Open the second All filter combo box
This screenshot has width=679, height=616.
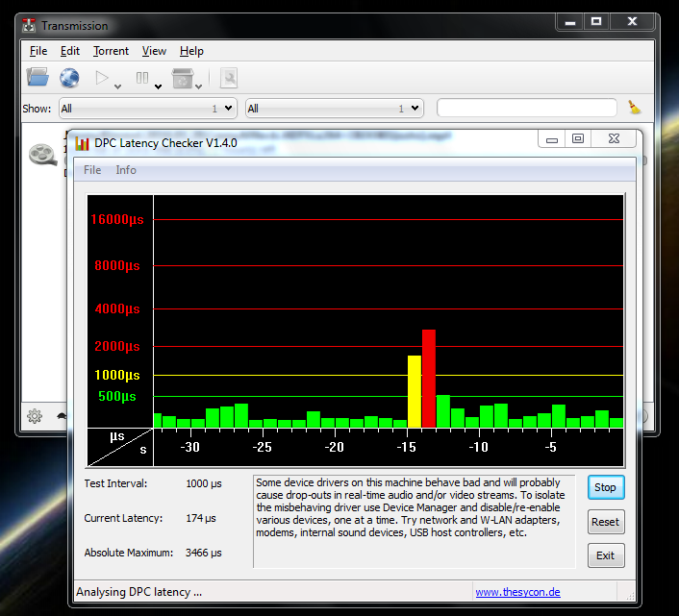pos(335,109)
